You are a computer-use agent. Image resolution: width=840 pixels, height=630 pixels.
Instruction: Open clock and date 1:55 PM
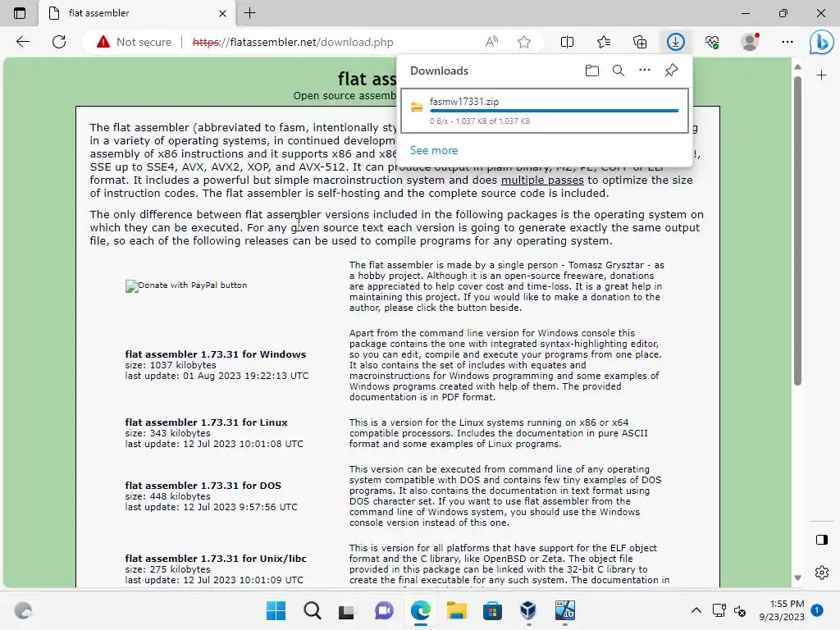[x=782, y=610]
